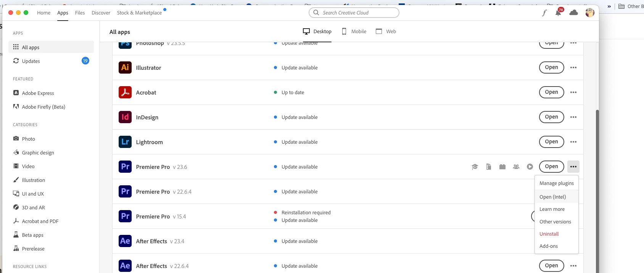Click Premiere Pro v23.6 app icon
644x273 pixels.
[125, 167]
